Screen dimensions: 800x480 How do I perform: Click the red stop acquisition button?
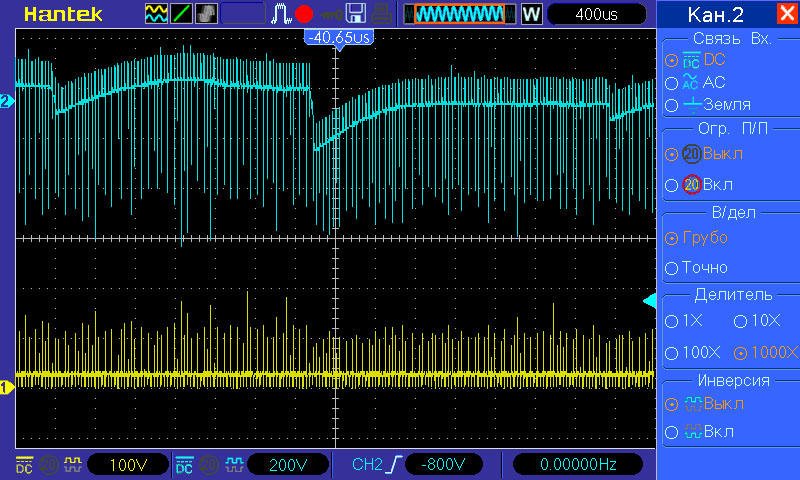point(304,14)
